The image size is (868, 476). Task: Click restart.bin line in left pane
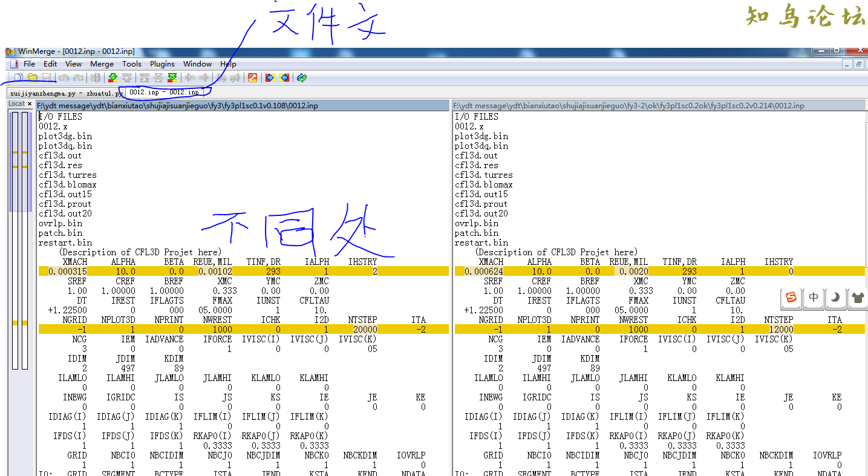click(x=65, y=243)
